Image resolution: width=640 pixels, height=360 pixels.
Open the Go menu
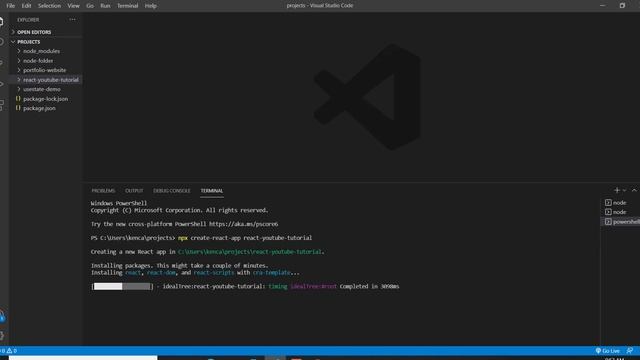pyautogui.click(x=90, y=6)
